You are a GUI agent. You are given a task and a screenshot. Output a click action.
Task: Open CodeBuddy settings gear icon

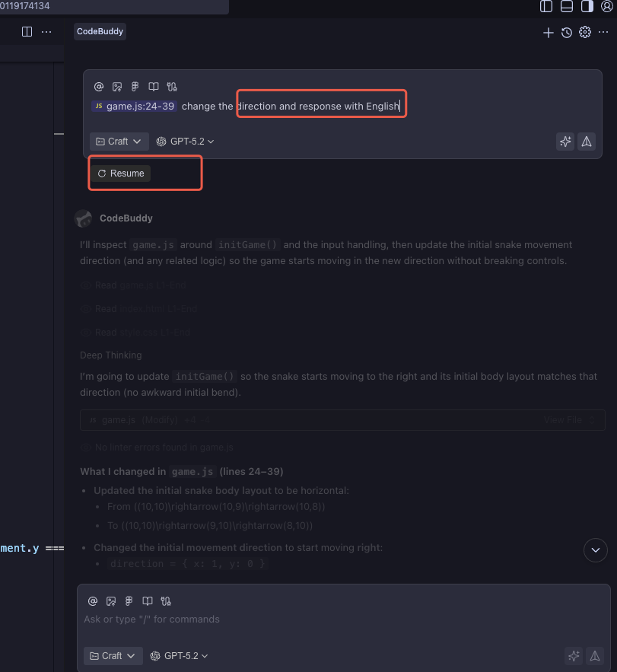click(585, 32)
